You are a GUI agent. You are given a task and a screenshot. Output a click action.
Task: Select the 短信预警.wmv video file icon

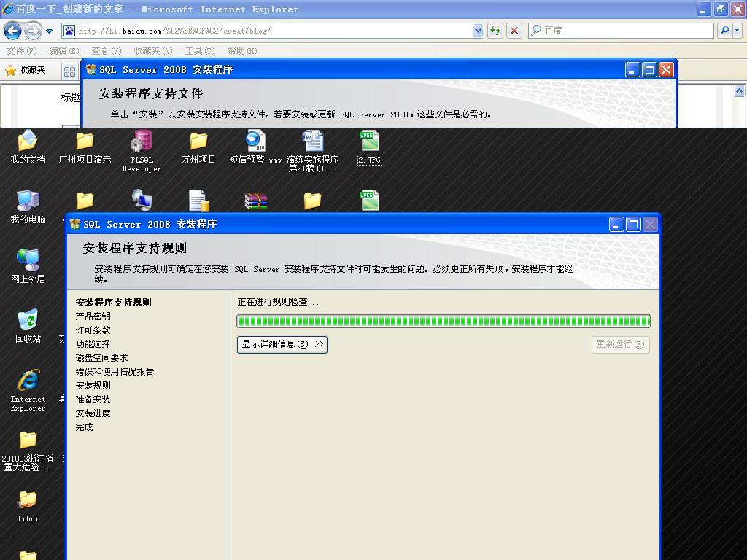point(255,142)
